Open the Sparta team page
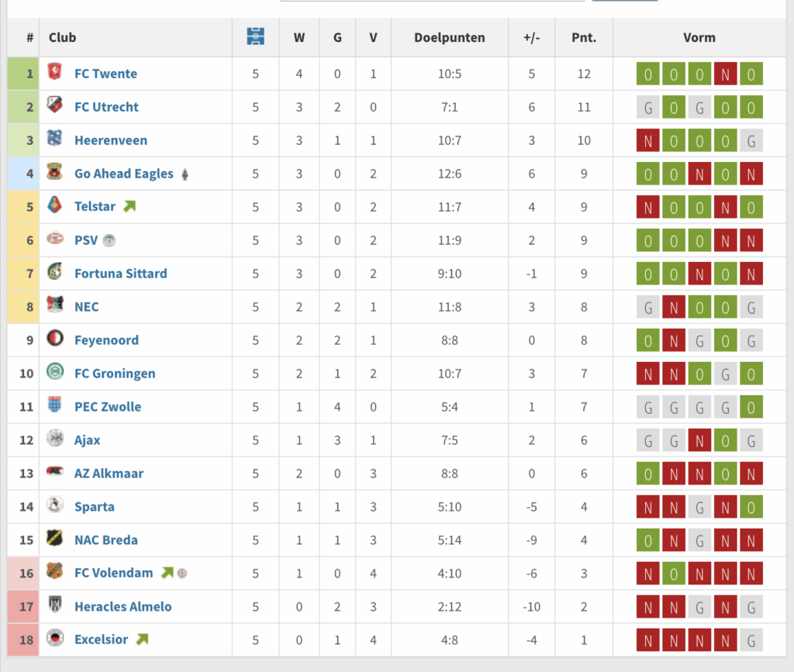The height and width of the screenshot is (672, 794). (95, 506)
